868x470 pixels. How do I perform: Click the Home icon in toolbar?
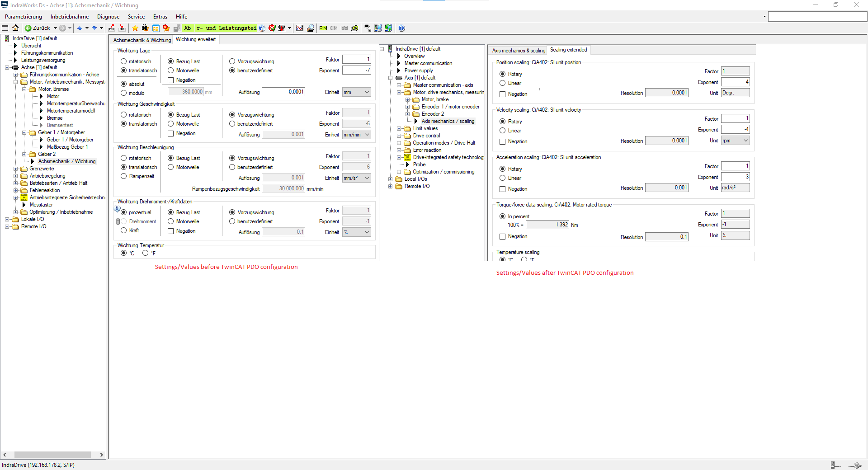pyautogui.click(x=15, y=28)
